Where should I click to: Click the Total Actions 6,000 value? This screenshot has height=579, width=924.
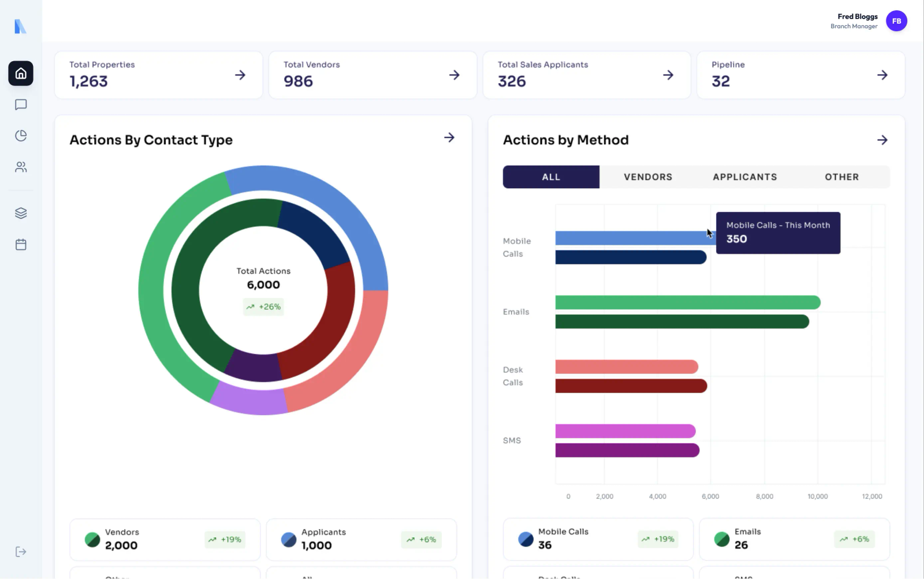[263, 285]
